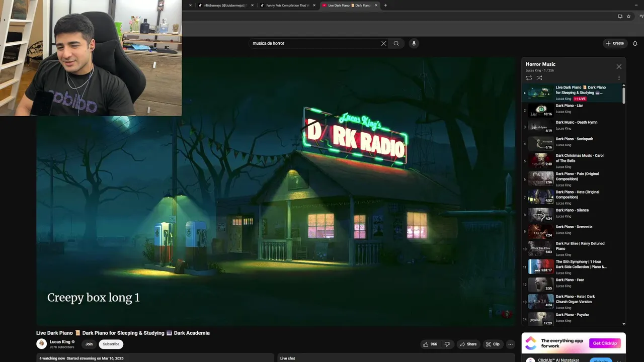Switch to Funny Pets Compilation tab

click(287, 6)
